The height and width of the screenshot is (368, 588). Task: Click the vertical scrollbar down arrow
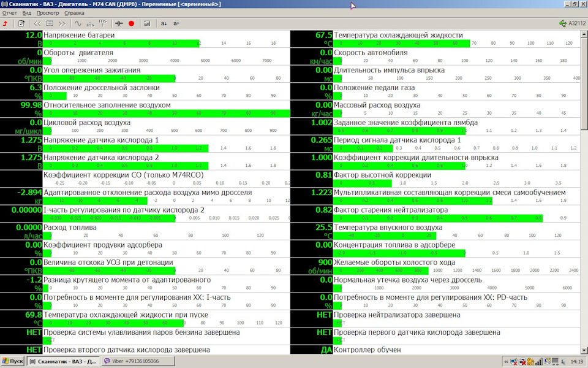[584, 350]
